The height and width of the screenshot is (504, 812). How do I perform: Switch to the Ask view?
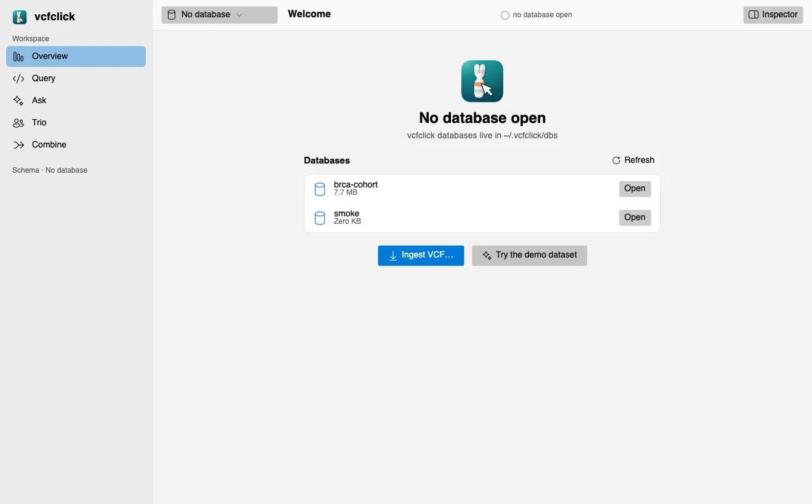tap(76, 101)
